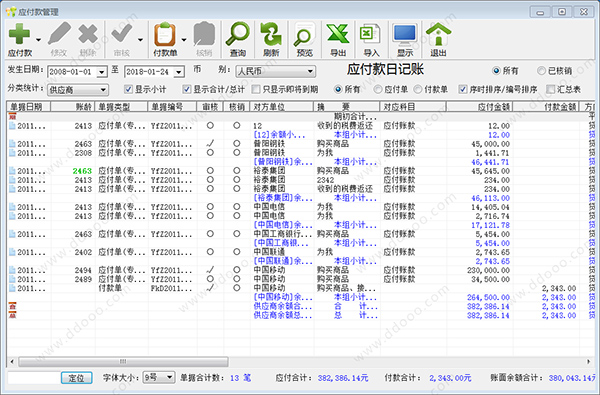Image resolution: width=600 pixels, height=395 pixels.
Task: Click the 修改 pencil icon
Action: click(x=59, y=34)
